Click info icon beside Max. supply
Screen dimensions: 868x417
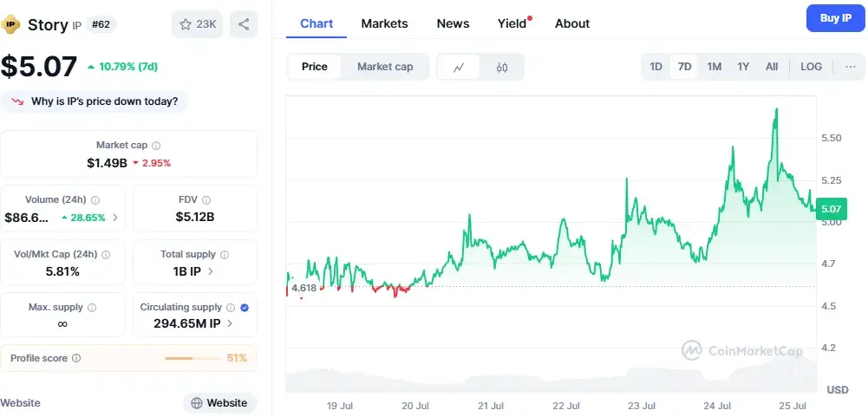pos(92,308)
